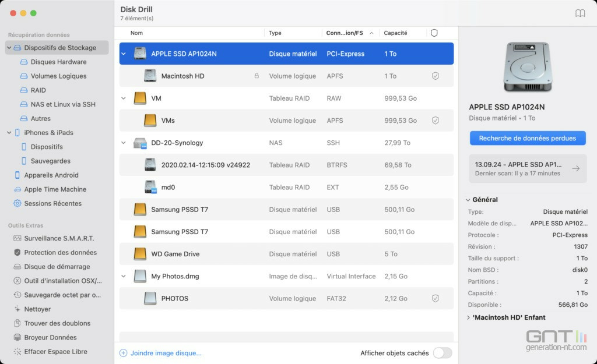Click the Trouver des doublons icon

(17, 323)
